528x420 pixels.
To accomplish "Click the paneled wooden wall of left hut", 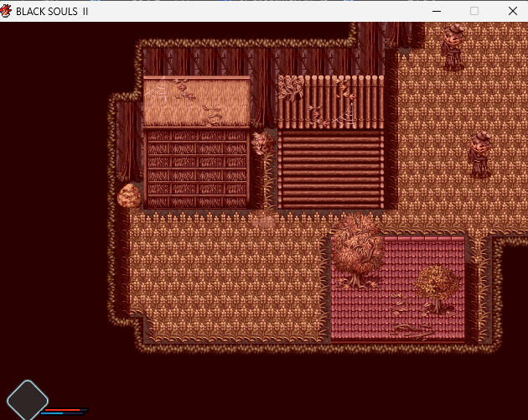I will (x=197, y=168).
